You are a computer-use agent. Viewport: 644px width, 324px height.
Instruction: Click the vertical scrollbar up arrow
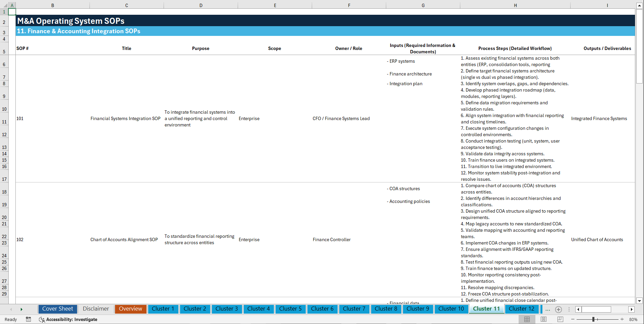[x=639, y=5]
